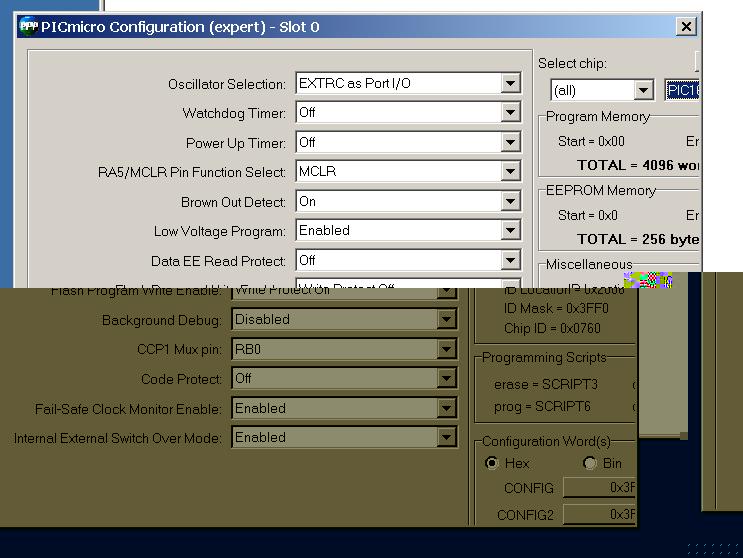Open the Power Up Timer dropdown

point(510,142)
